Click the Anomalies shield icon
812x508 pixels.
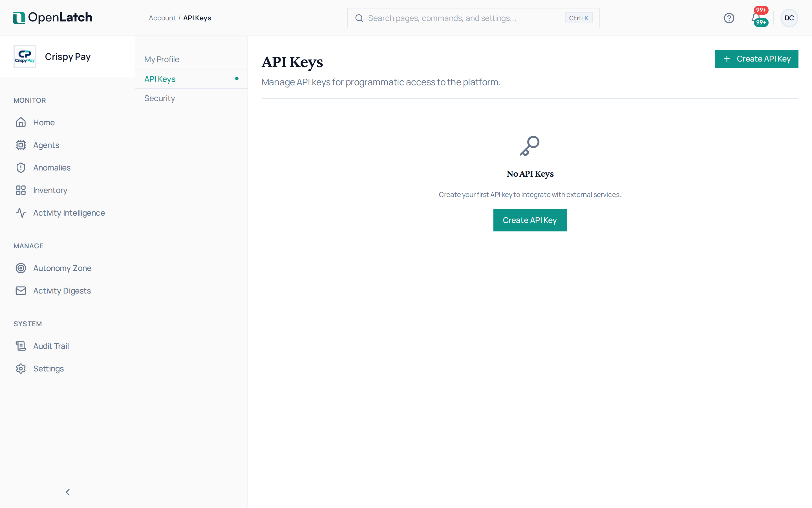21,167
